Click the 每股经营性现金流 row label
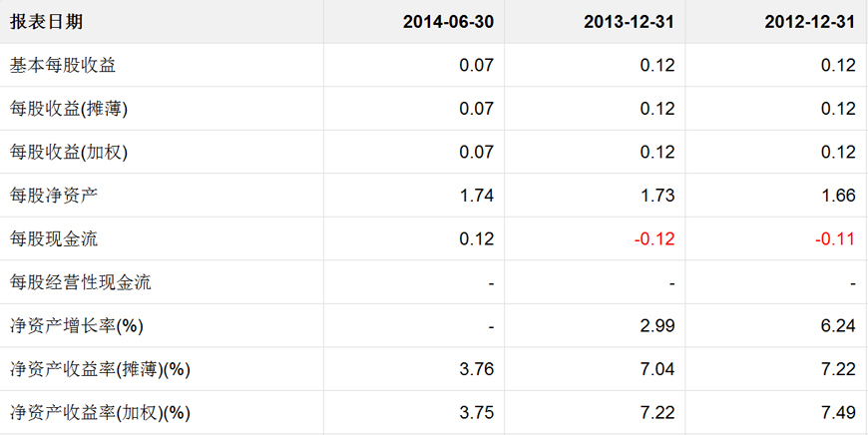 81,282
